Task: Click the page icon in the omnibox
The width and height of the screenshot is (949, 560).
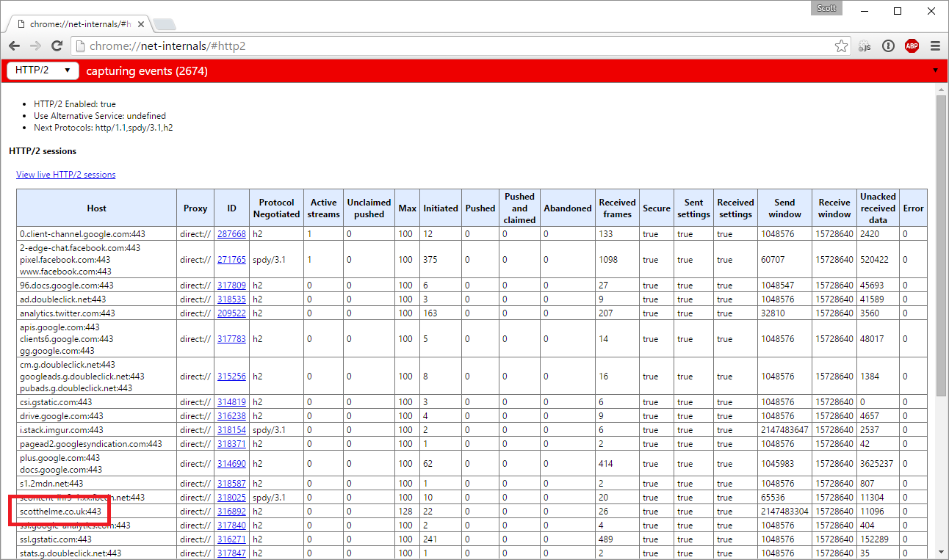Action: 78,46
